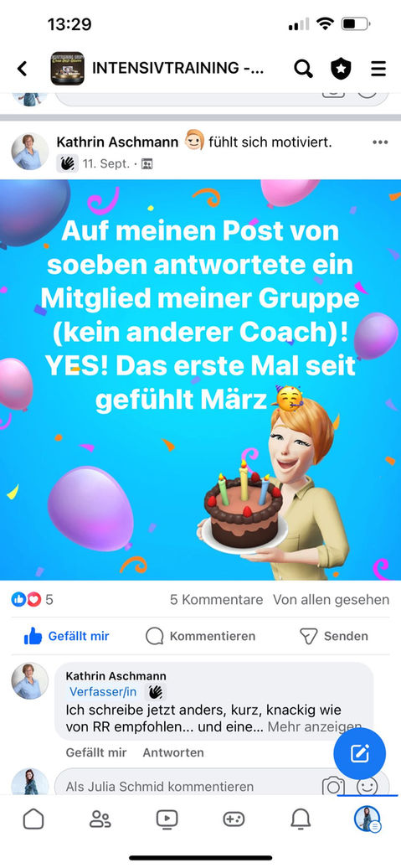The width and height of the screenshot is (401, 868).
Task: Open the notifications bell
Action: 301,819
